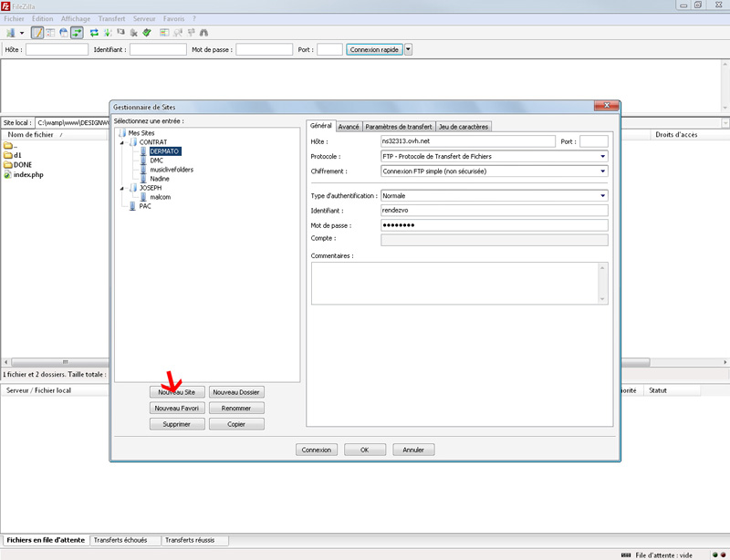Click the Copier button
The width and height of the screenshot is (730, 560).
pyautogui.click(x=236, y=424)
